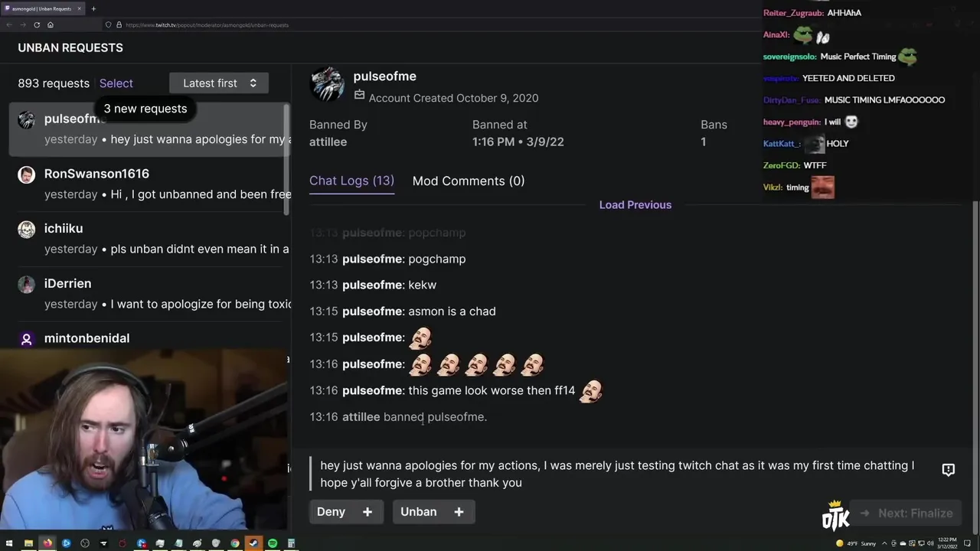Reload the page with the browser refresh icon
The height and width of the screenshot is (551, 980).
point(36,24)
